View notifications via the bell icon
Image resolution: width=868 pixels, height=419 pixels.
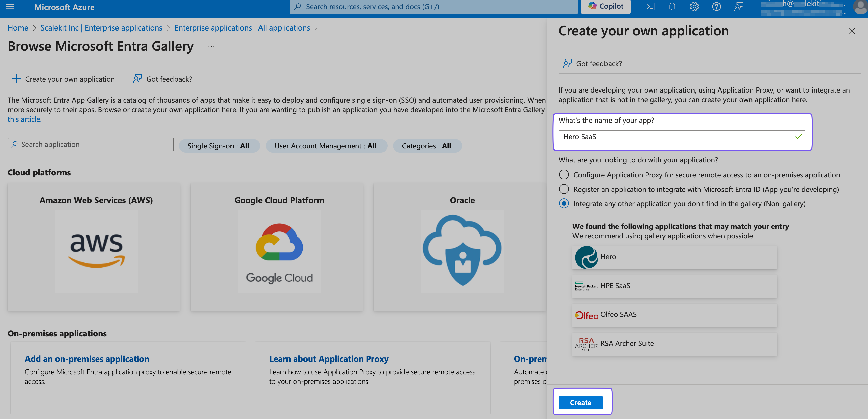672,6
